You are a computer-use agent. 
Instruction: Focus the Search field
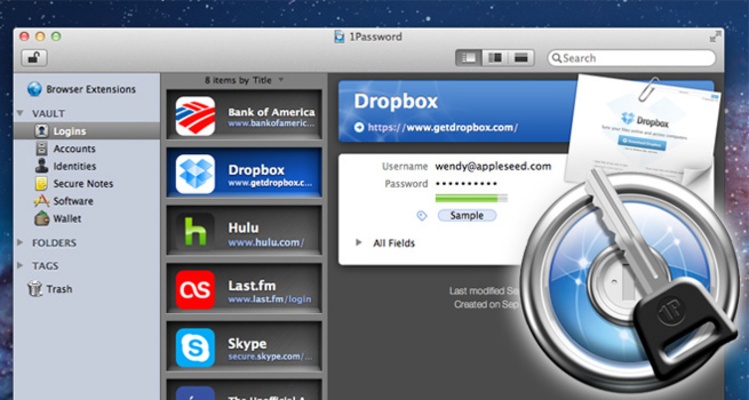pos(631,58)
